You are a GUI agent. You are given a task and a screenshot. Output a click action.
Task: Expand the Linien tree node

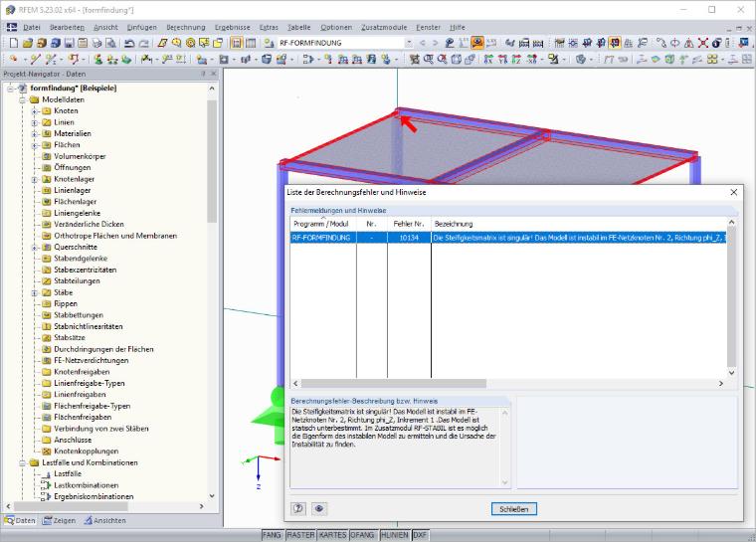[35, 122]
